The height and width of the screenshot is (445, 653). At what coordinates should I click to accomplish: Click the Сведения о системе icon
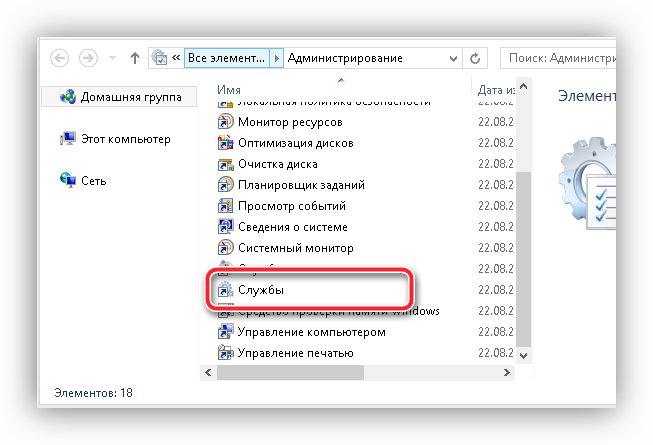click(226, 226)
